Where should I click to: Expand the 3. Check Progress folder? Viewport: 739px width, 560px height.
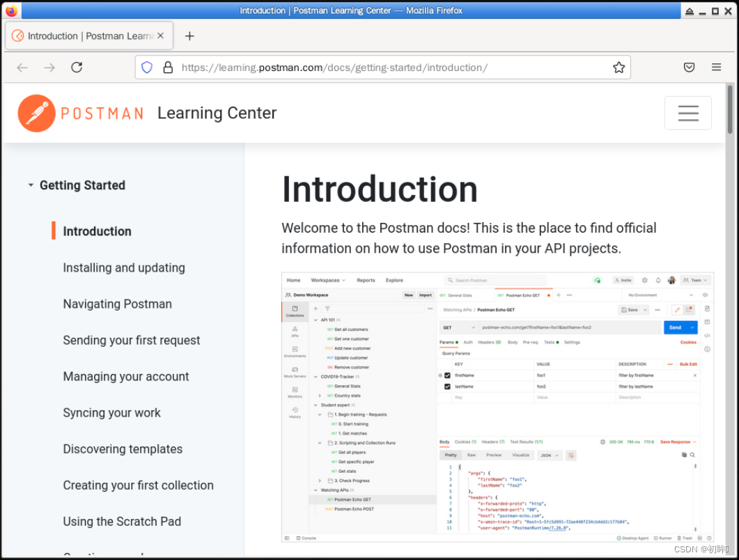click(320, 481)
